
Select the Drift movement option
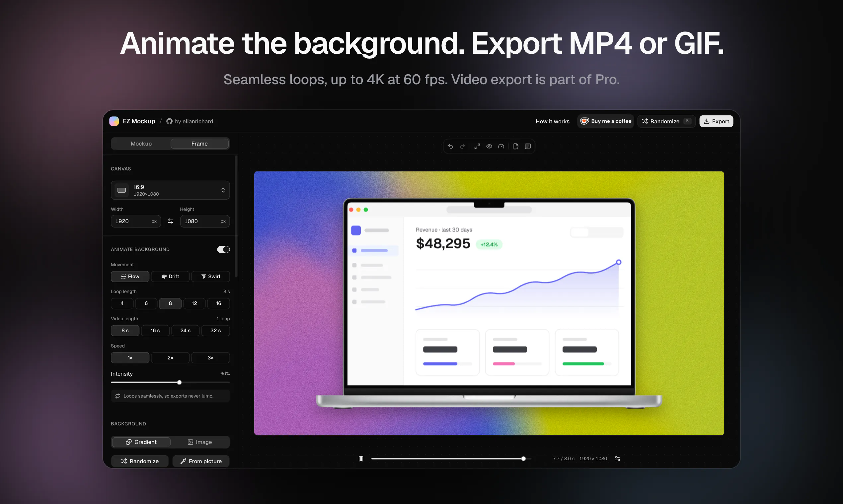coord(170,277)
